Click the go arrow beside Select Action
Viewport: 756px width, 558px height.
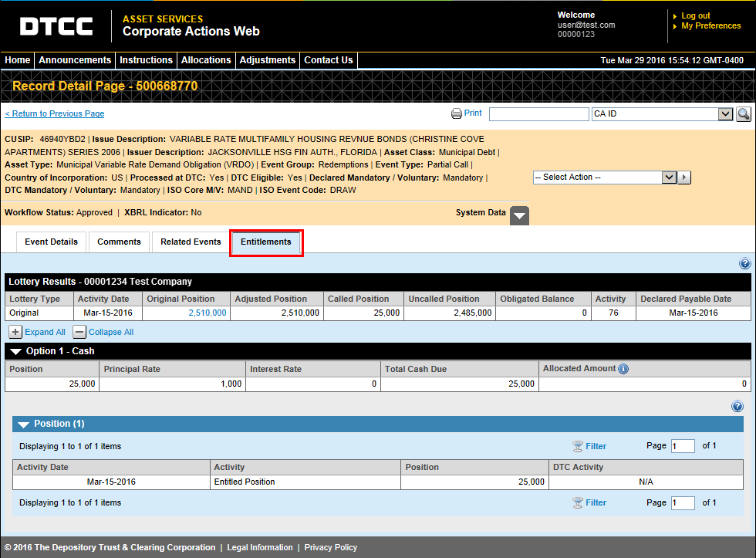pyautogui.click(x=684, y=178)
